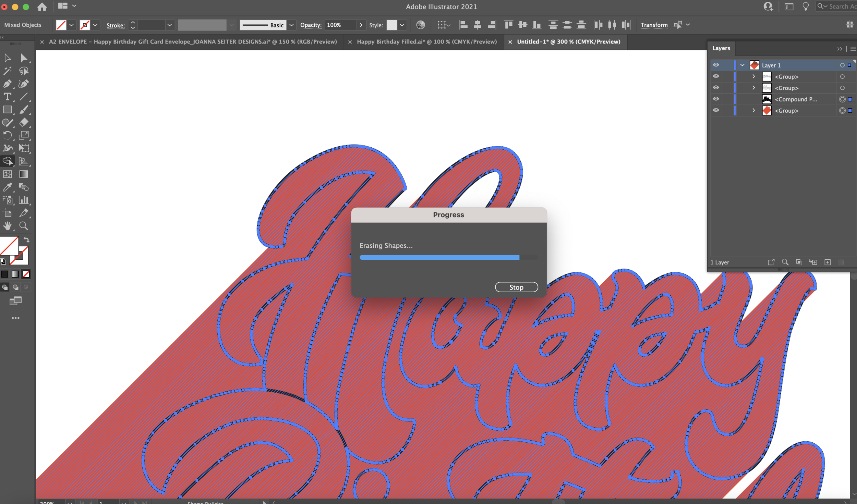Image resolution: width=857 pixels, height=504 pixels.
Task: Select the Magic Wand tool
Action: tap(7, 71)
